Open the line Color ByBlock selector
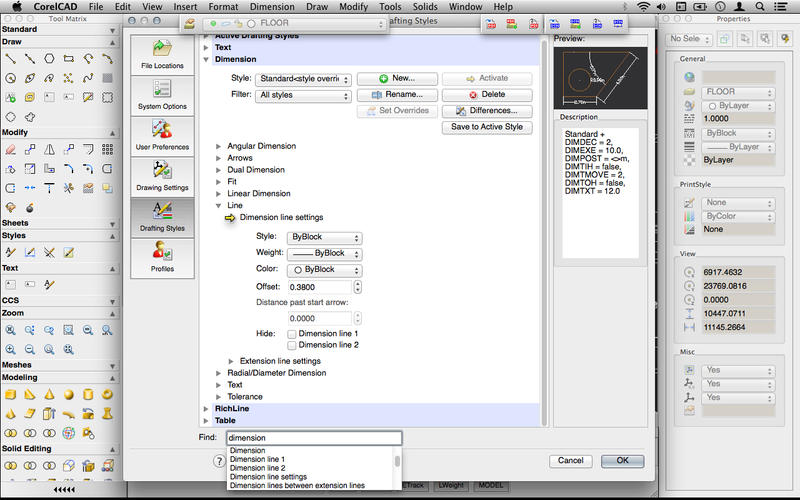Viewport: 800px width, 500px height. 323,269
